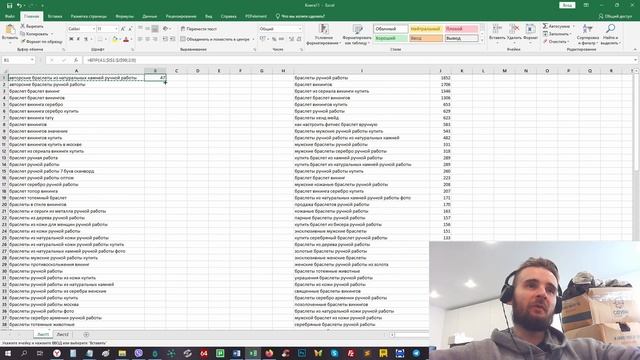Viewport: 640px width, 360px height.
Task: Open Firefox from the taskbar
Action: pyautogui.click(x=269, y=353)
